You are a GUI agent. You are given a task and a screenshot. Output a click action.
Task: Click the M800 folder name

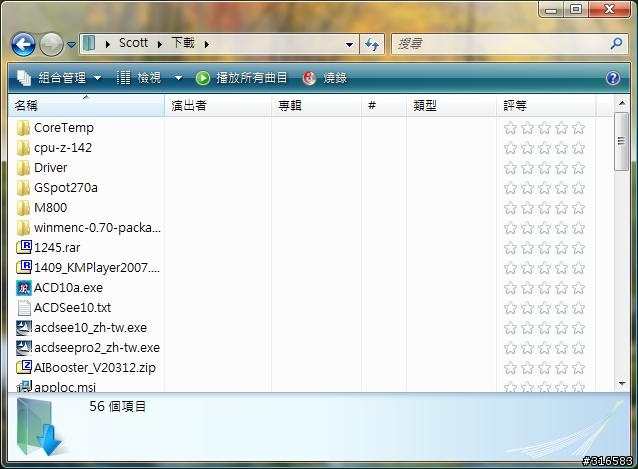[50, 207]
